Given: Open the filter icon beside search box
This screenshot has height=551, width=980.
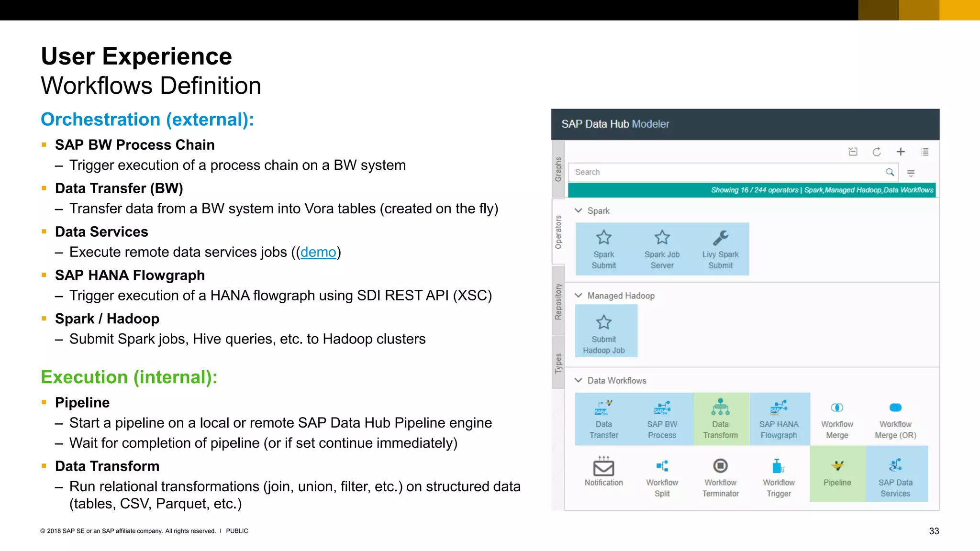Looking at the screenshot, I should click(911, 173).
